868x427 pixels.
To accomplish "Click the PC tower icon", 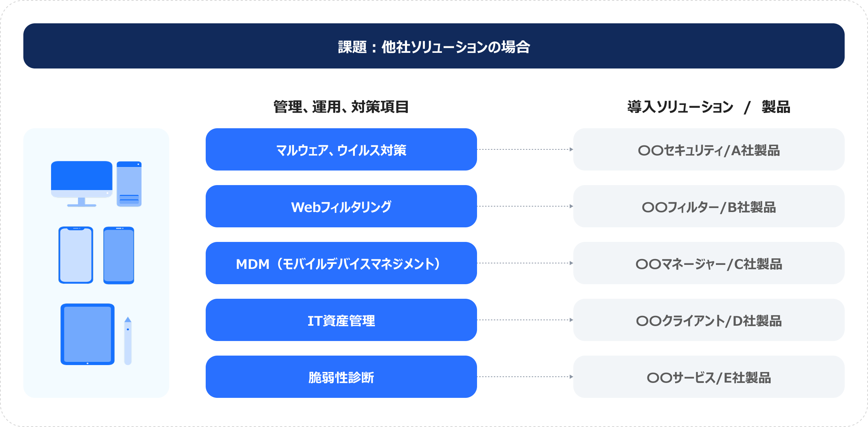I will click(129, 184).
